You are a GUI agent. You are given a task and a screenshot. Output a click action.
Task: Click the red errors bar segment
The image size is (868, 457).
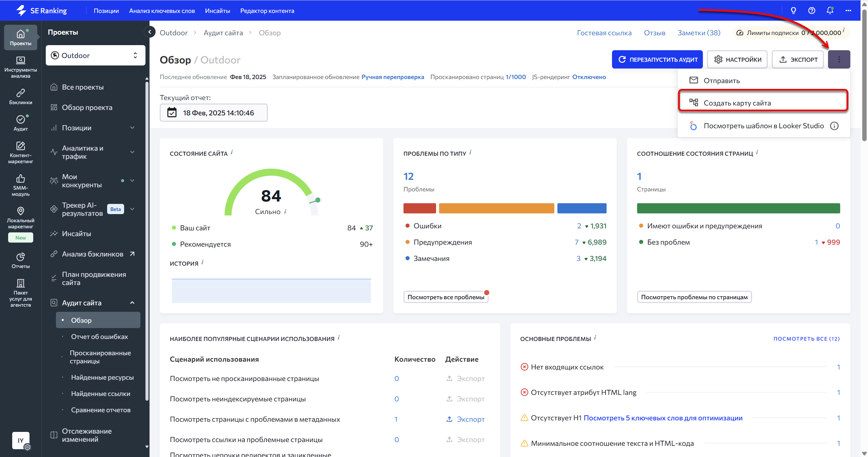(419, 208)
